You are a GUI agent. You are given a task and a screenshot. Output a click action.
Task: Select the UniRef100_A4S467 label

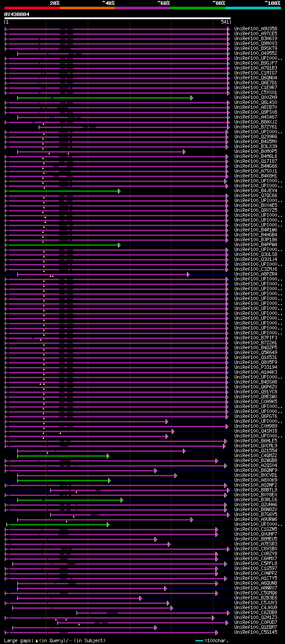(x=256, y=117)
